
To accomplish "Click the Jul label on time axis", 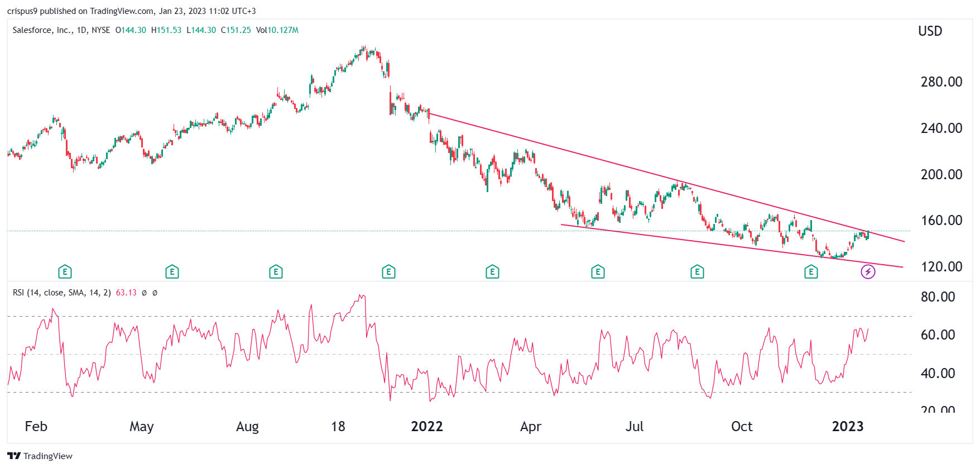I will [635, 427].
